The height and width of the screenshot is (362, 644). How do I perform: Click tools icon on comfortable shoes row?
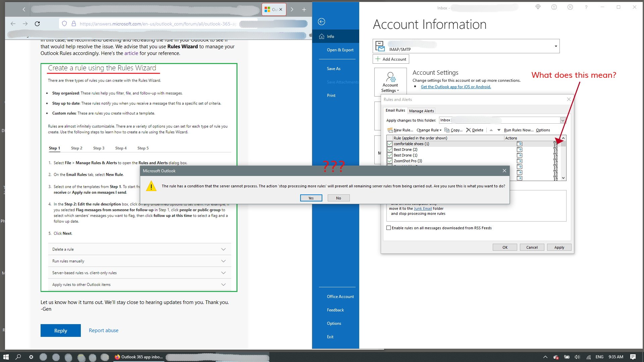[555, 144]
